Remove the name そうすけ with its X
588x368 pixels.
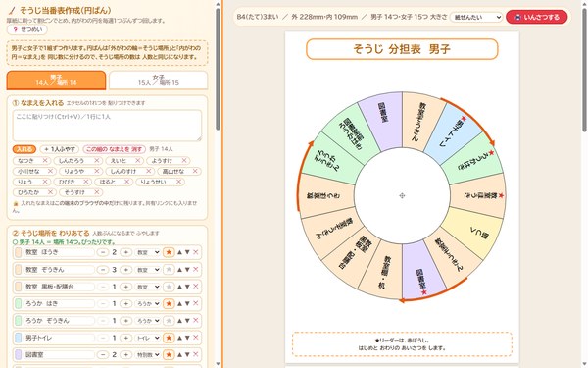[x=97, y=192]
